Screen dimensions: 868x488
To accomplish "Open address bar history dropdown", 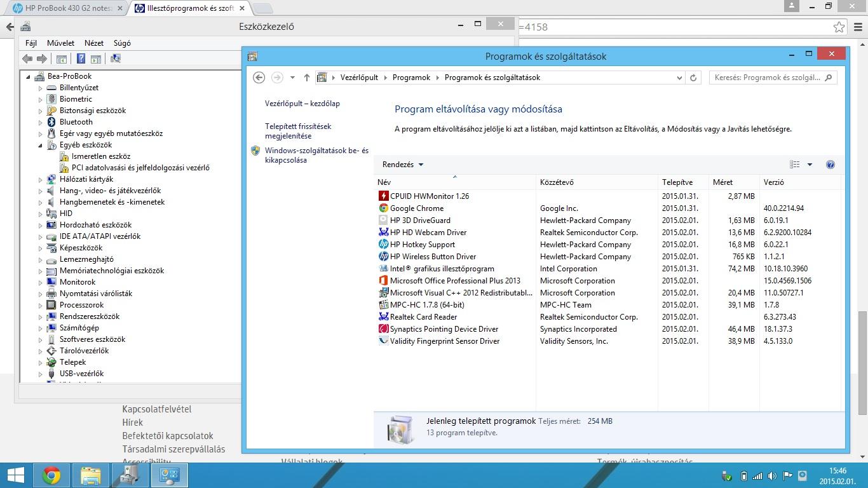I will tap(679, 78).
